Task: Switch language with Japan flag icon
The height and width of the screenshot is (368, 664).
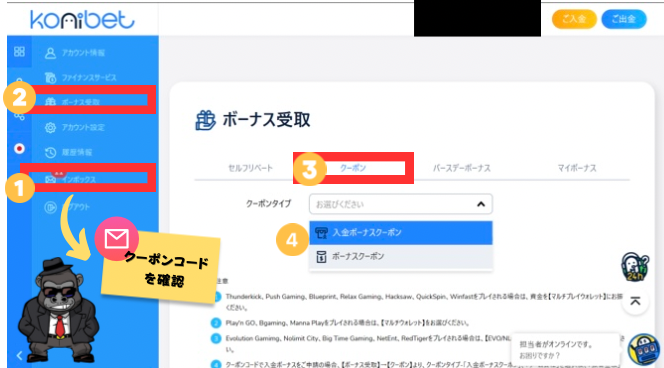Action: pyautogui.click(x=19, y=149)
